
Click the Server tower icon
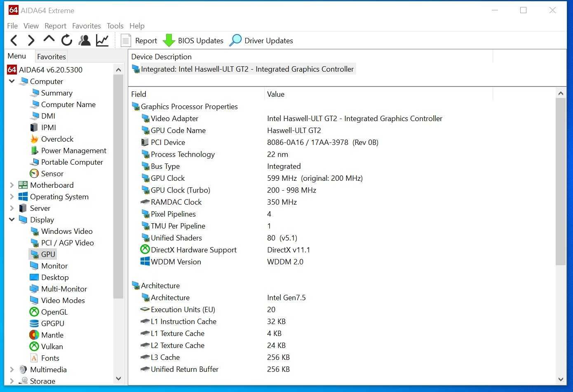click(23, 208)
